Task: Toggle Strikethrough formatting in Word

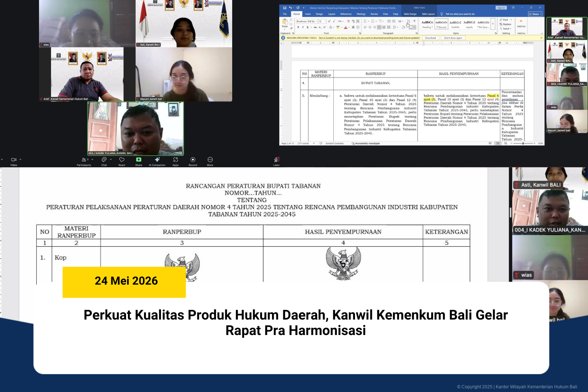Action: coord(315,27)
